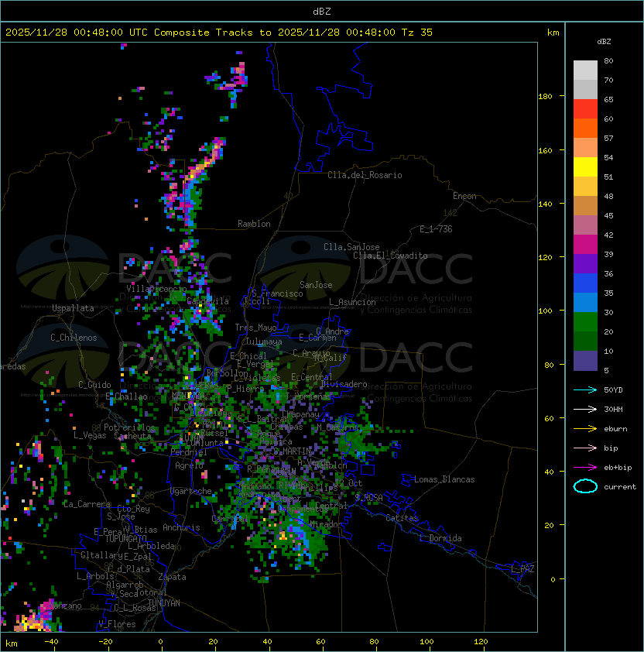The image size is (644, 652).
Task: Select the yellow eburn arrow legend icon
Action: pos(585,429)
